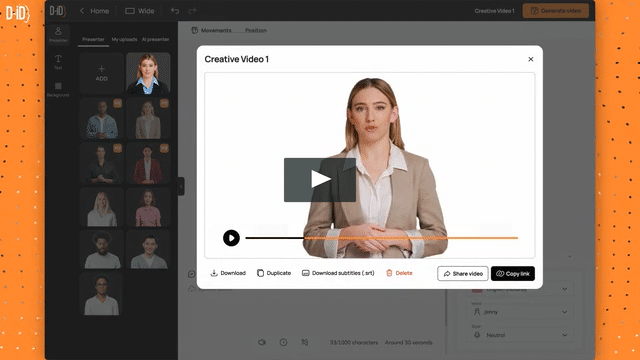Delete this video

[399, 273]
